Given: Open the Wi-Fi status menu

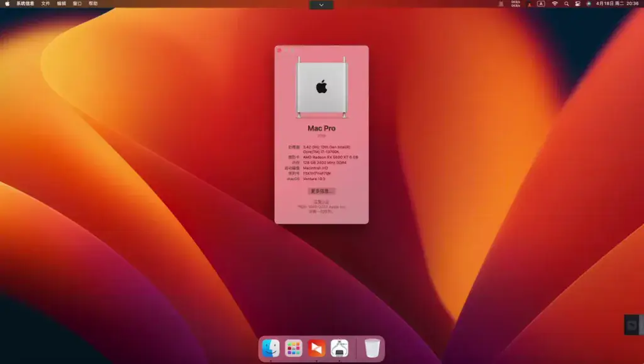Looking at the screenshot, I should coord(555,4).
